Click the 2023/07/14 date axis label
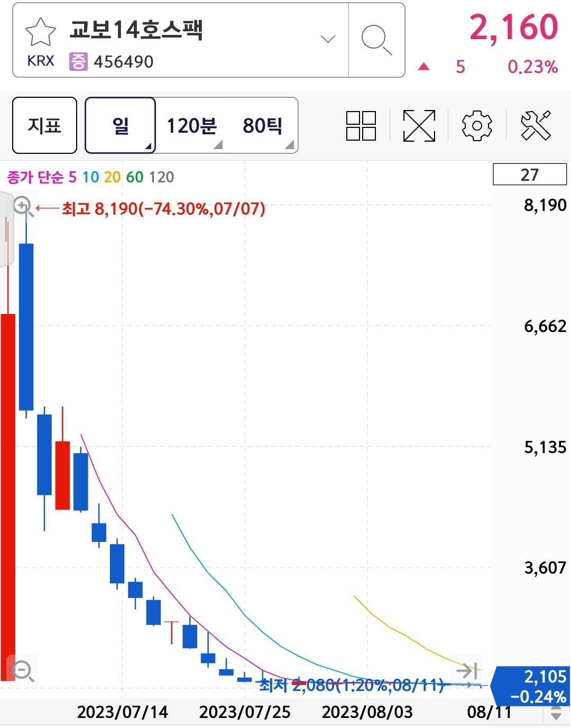The height and width of the screenshot is (728, 571). pyautogui.click(x=123, y=712)
